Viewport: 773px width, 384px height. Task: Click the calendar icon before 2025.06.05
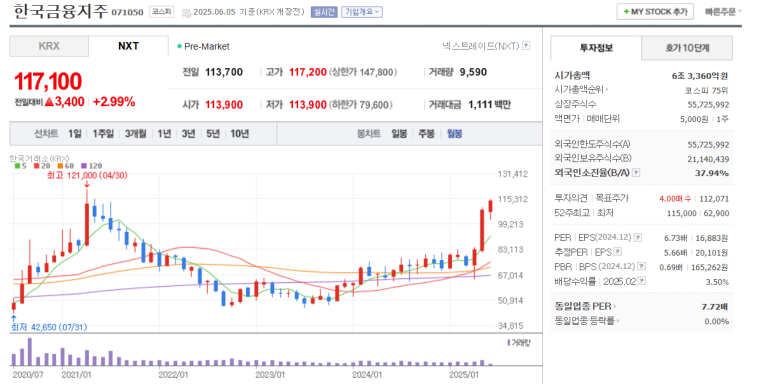point(186,12)
